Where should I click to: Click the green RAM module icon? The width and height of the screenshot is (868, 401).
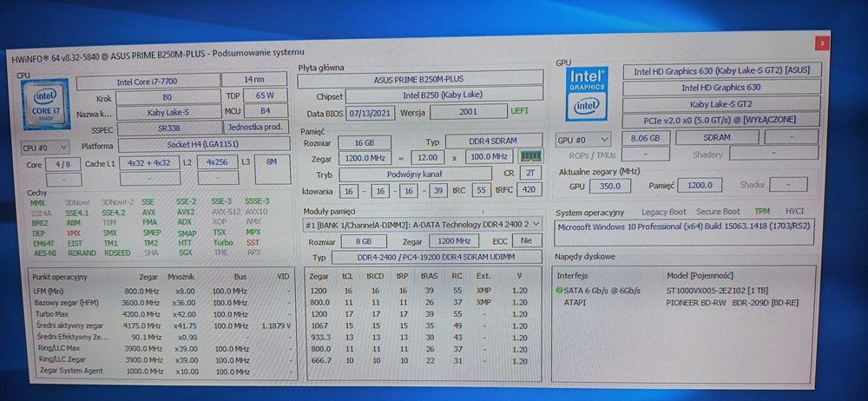(x=530, y=157)
